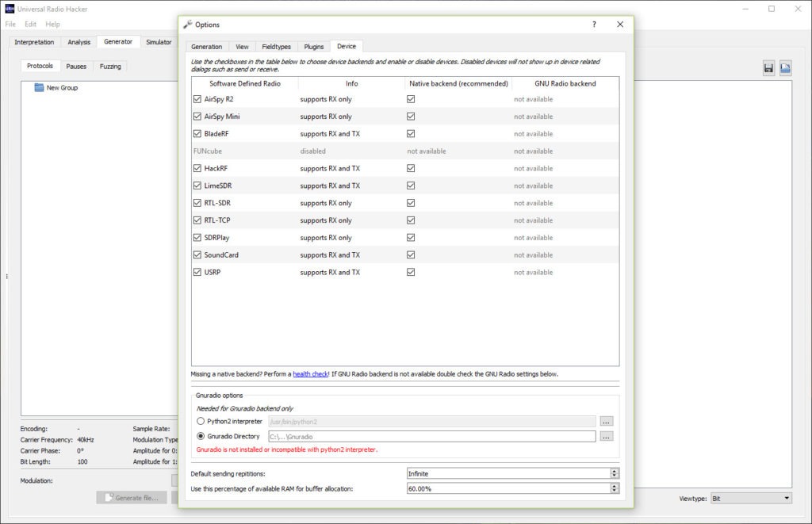Select the Gnuradio Directory radio button

(201, 437)
